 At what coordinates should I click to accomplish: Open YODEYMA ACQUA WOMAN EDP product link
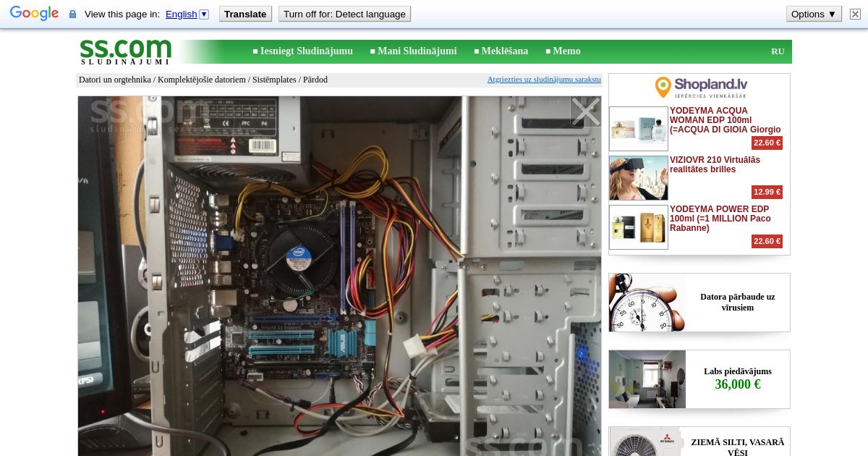726,120
